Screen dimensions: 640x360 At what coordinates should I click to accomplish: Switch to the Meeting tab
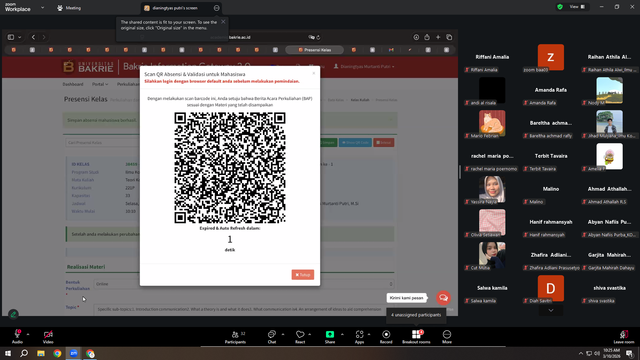[x=69, y=8]
